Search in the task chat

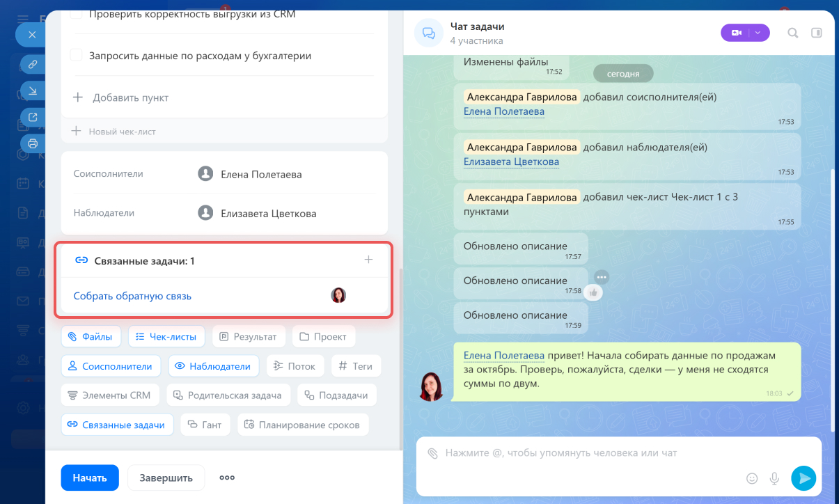(x=792, y=33)
